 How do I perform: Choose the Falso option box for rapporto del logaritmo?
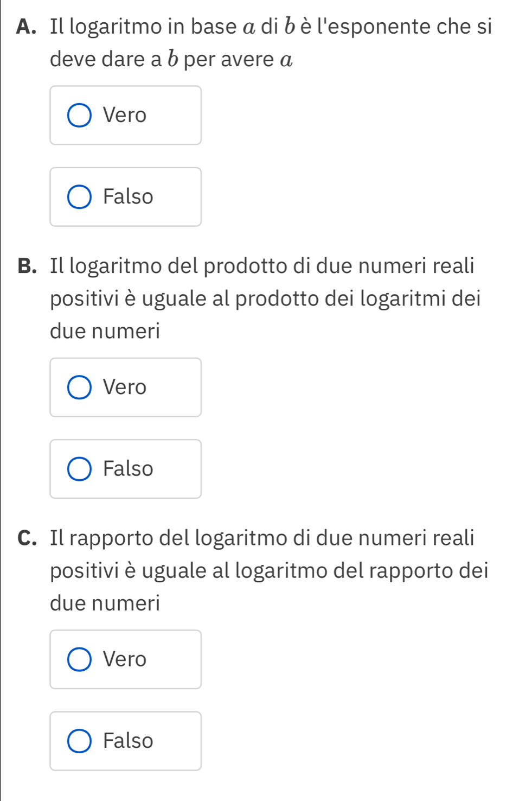pyautogui.click(x=126, y=741)
